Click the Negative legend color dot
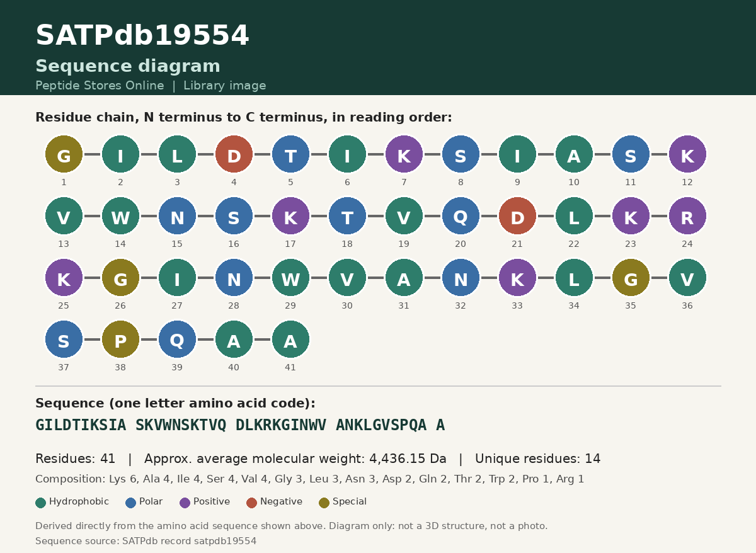This screenshot has height=553, width=756. click(x=252, y=503)
